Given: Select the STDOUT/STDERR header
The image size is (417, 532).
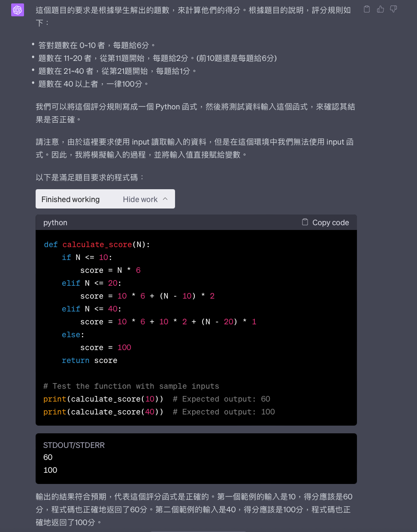Looking at the screenshot, I should click(74, 445).
